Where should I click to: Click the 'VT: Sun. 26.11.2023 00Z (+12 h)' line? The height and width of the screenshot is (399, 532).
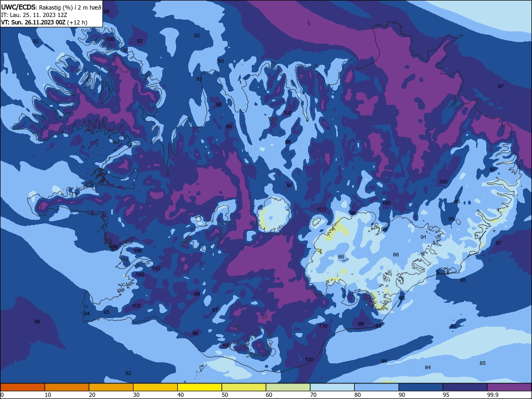(44, 22)
